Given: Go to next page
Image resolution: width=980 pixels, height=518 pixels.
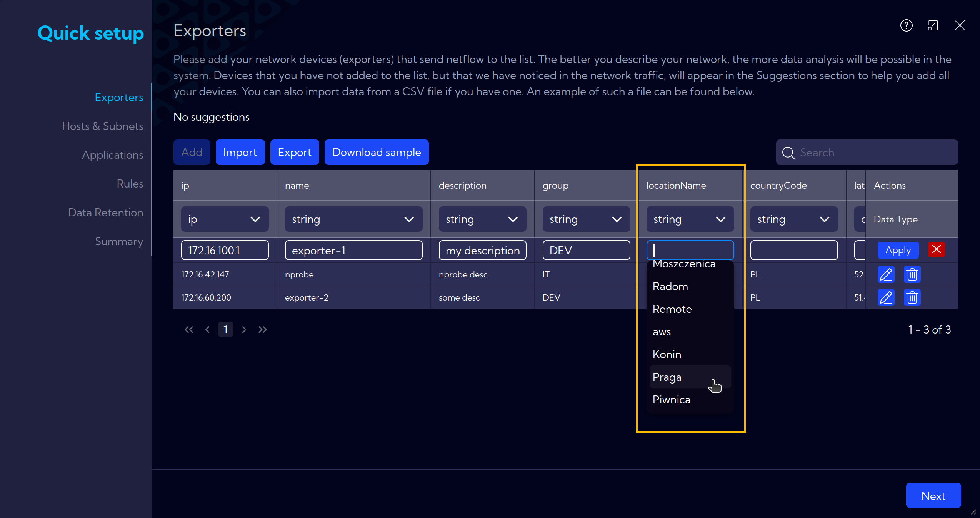Looking at the screenshot, I should pos(244,330).
